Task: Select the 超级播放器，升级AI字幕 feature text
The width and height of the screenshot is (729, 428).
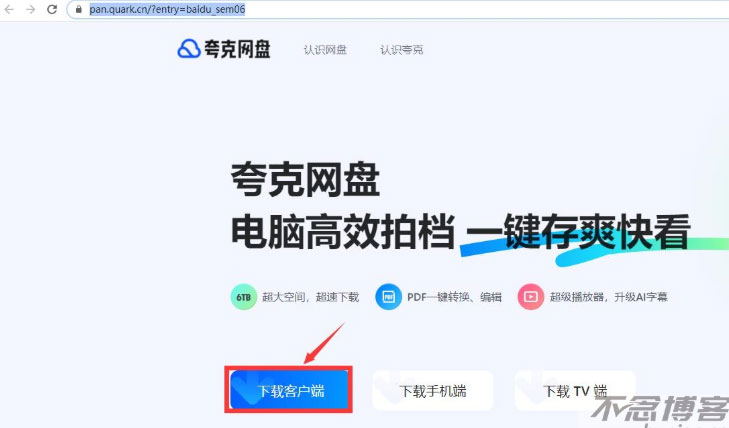Action: tap(609, 297)
